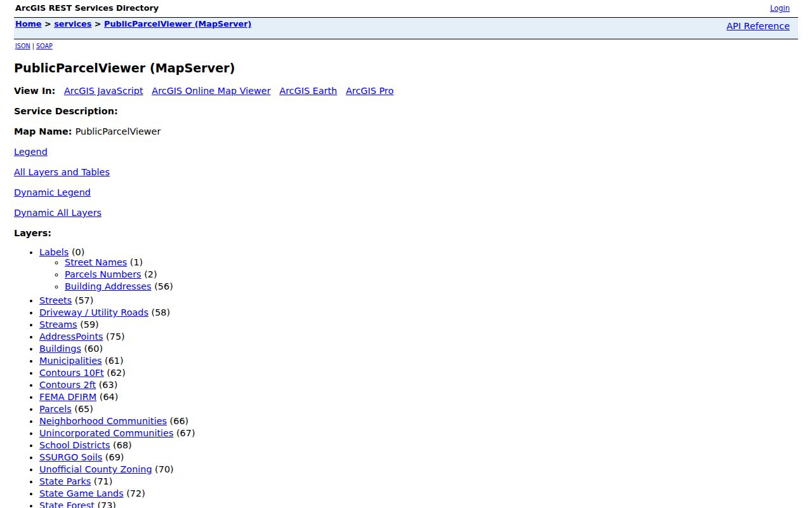Open the Login link

pyautogui.click(x=780, y=8)
